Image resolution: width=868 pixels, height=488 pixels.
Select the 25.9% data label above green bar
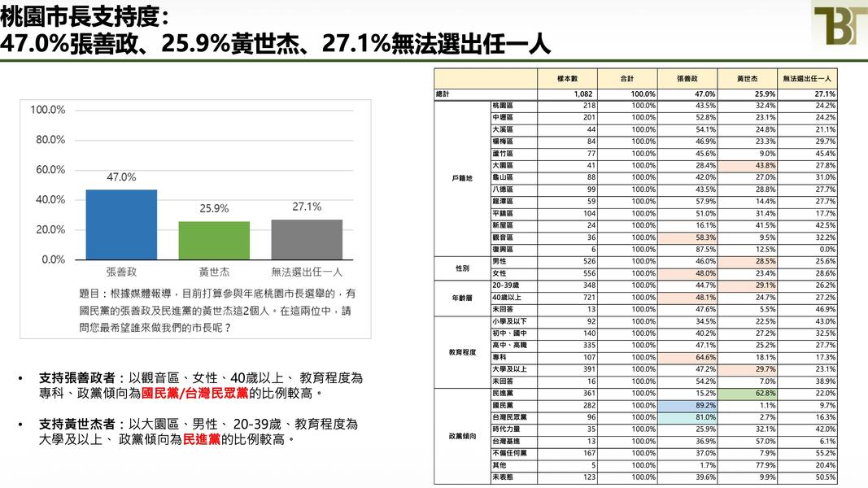[x=214, y=208]
